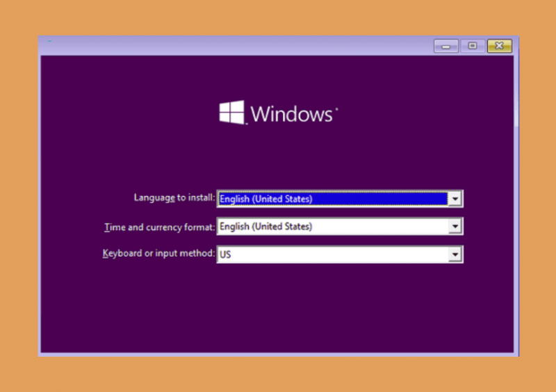Click the 'Keyboard or input method:' label
Image resolution: width=556 pixels, height=392 pixels.
159,253
